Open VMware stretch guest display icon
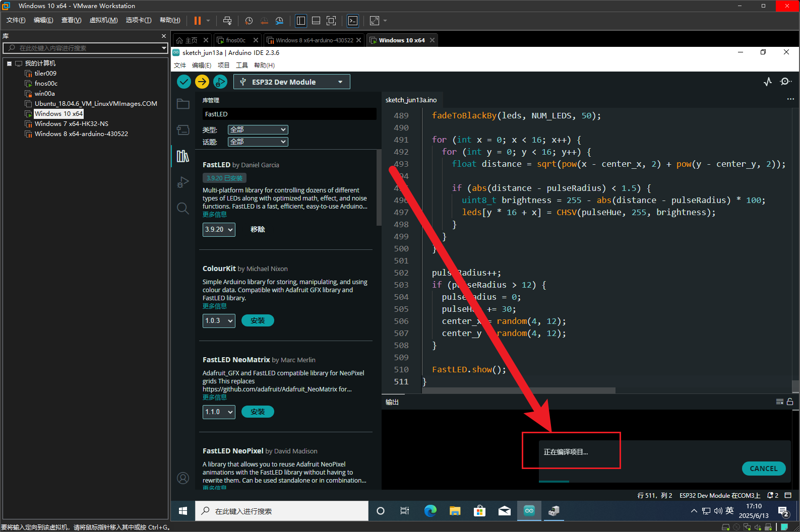 375,21
